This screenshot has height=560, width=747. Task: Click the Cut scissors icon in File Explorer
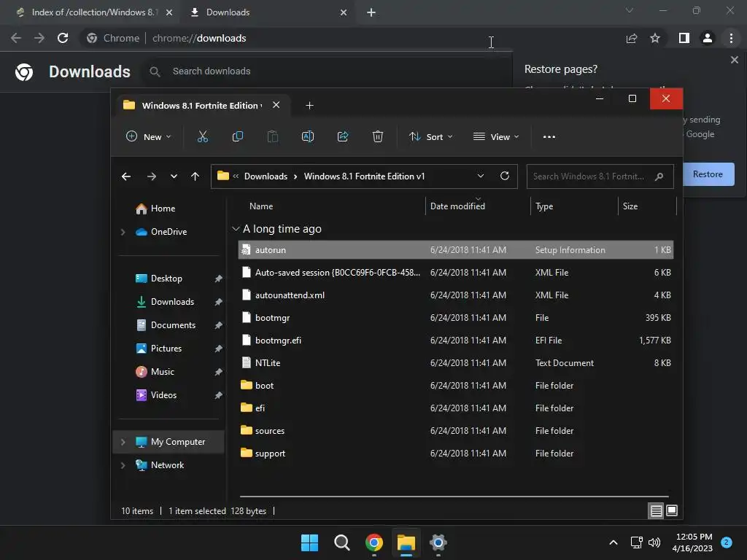pyautogui.click(x=203, y=136)
